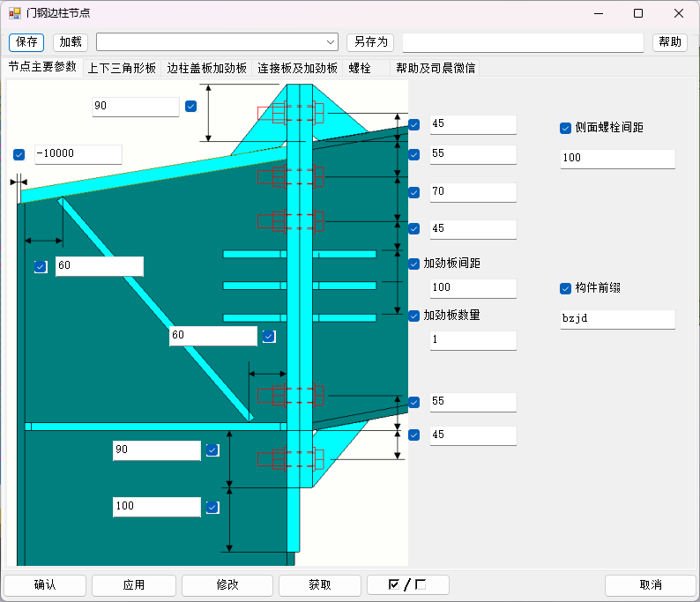Image resolution: width=700 pixels, height=602 pixels.
Task: Focus the save-as name field beside 另存为
Action: (523, 43)
